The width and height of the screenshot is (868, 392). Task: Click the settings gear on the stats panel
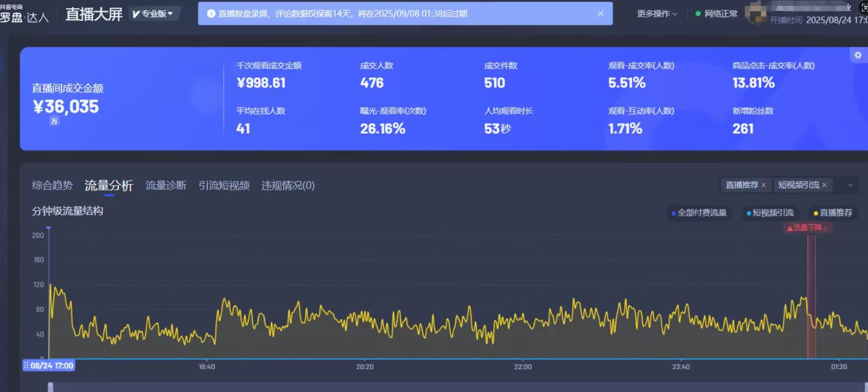click(x=858, y=55)
